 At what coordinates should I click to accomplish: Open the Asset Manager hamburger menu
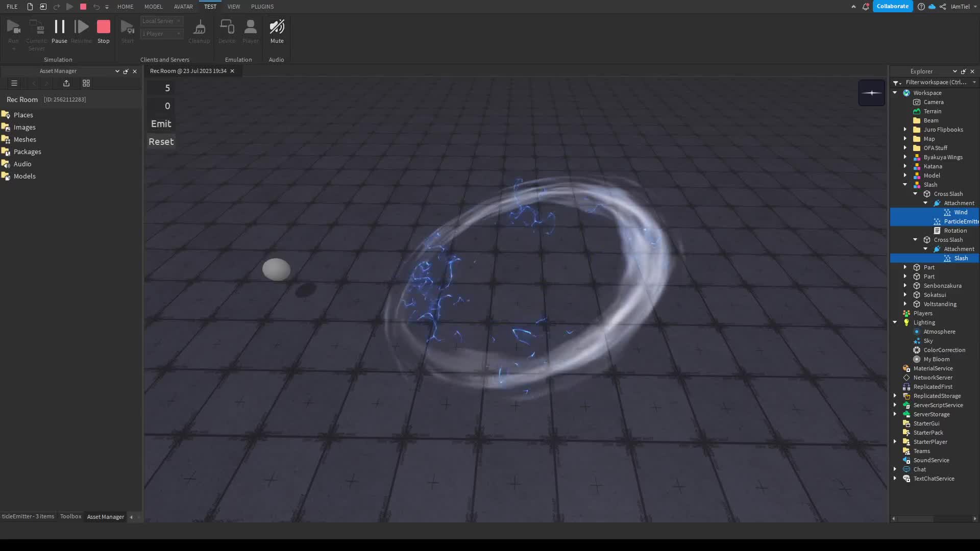click(14, 83)
